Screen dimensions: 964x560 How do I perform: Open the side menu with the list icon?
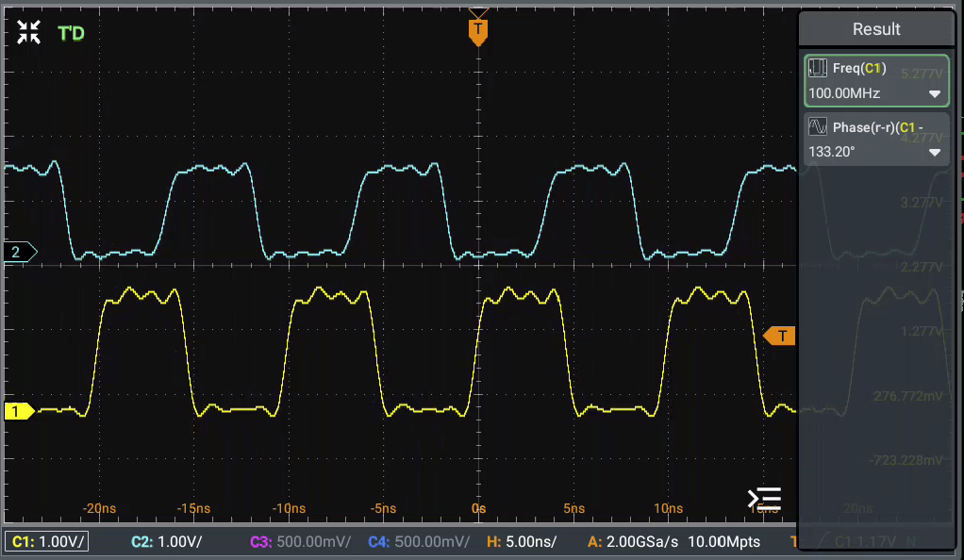764,499
